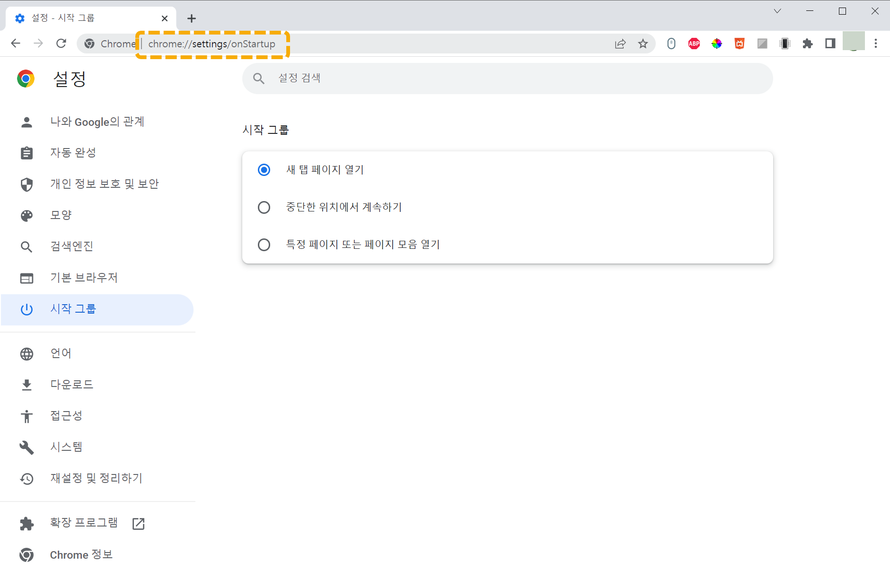Reload the page
This screenshot has width=890, height=588.
61,43
